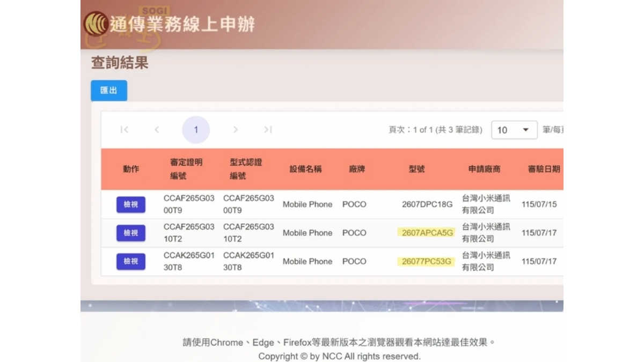644x362 pixels.
Task: View details of model 26077PC53G row
Action: click(x=131, y=261)
